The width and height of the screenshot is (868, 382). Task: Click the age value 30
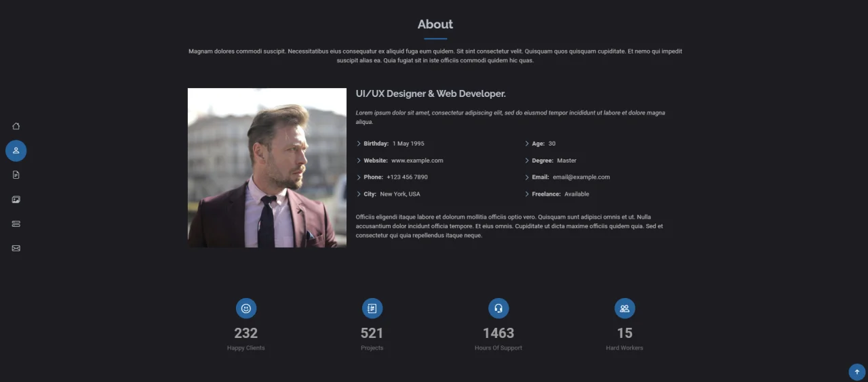[x=552, y=144]
